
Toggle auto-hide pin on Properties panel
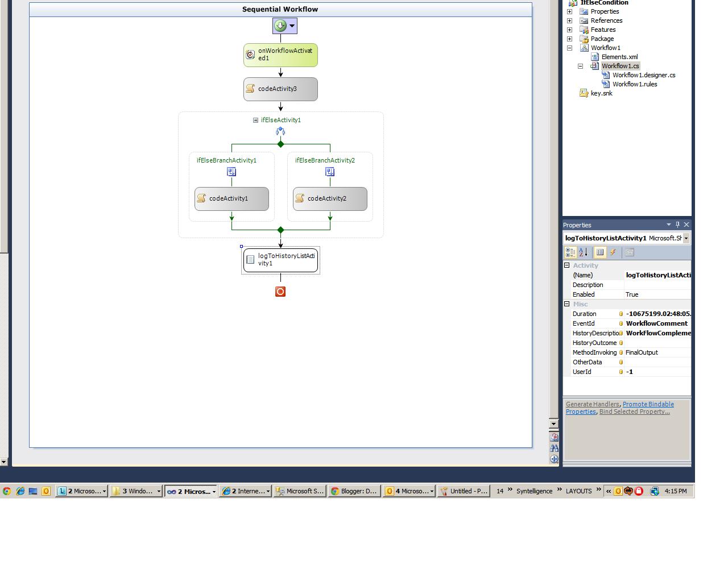(x=678, y=225)
